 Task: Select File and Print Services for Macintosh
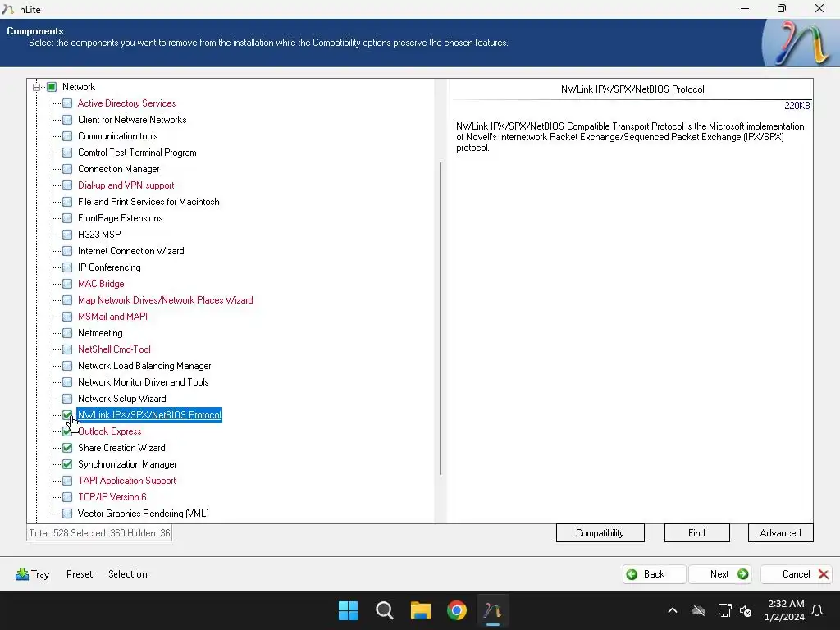pyautogui.click(x=148, y=202)
